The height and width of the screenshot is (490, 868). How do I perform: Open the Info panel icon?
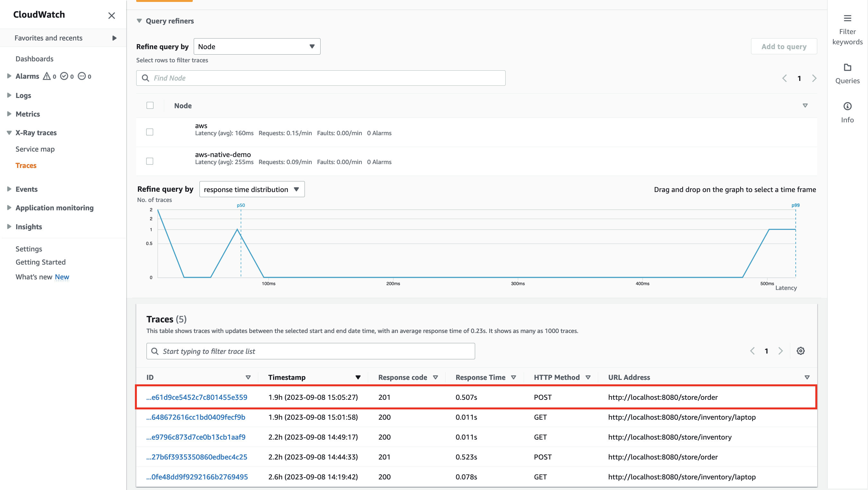point(847,106)
